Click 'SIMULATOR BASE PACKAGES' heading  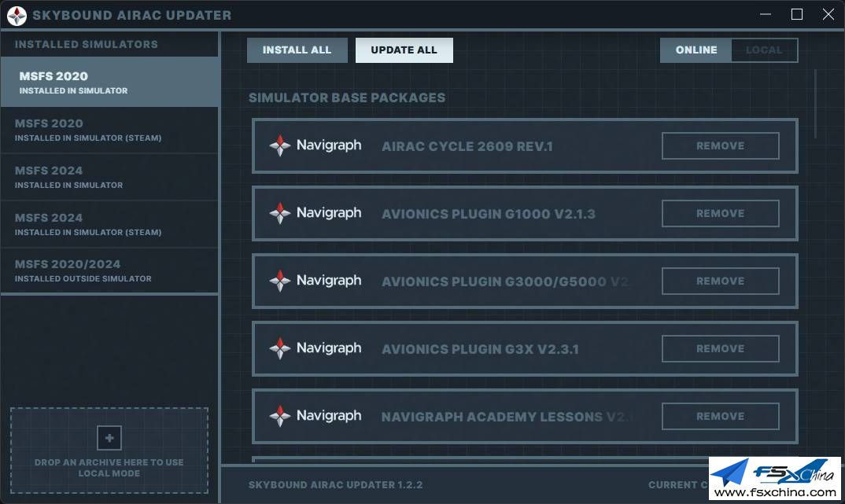[347, 97]
